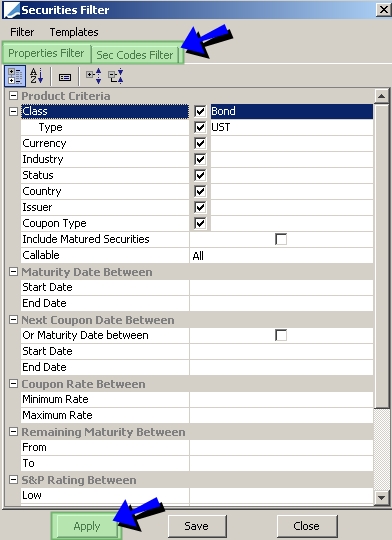Click the Save button
This screenshot has width=392, height=540.
(197, 526)
